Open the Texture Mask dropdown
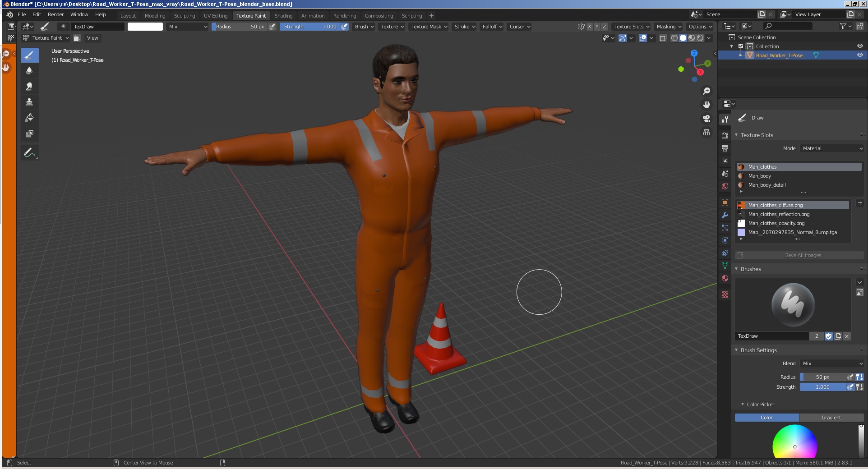 click(429, 27)
